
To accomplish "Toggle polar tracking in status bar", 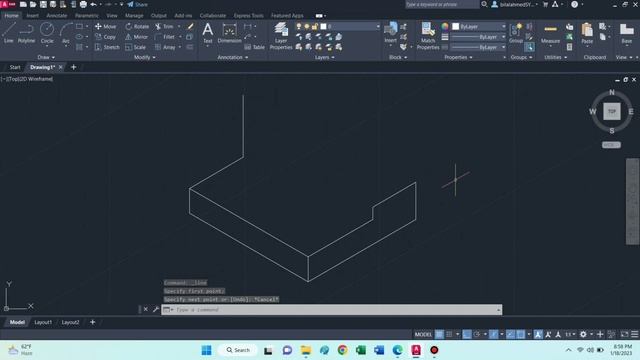I will (x=477, y=334).
